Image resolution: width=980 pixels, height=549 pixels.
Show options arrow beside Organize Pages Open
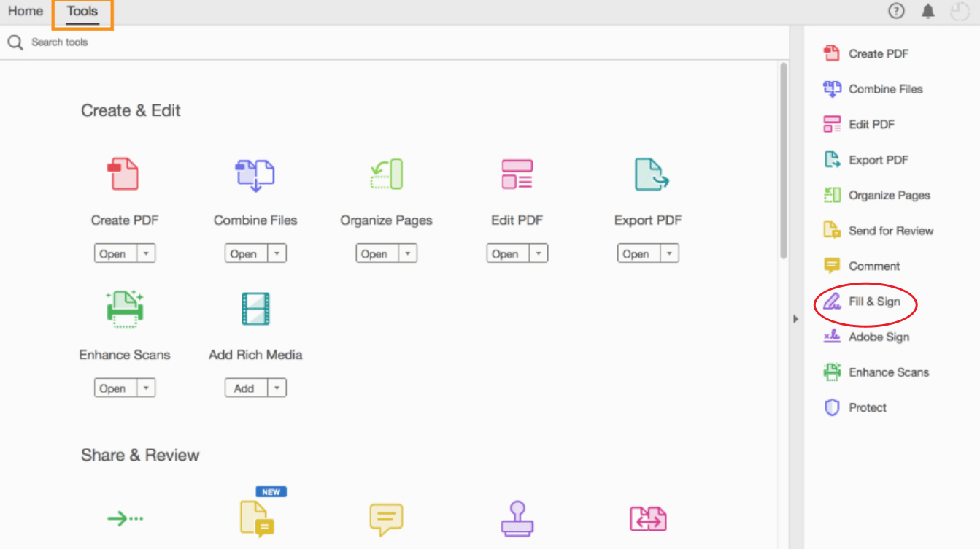[408, 253]
